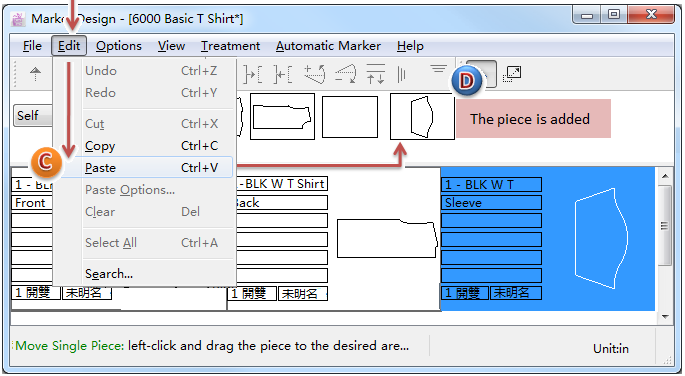Click the bracket-alignment toolbar icon left of rotate
The width and height of the screenshot is (685, 376).
(x=283, y=74)
